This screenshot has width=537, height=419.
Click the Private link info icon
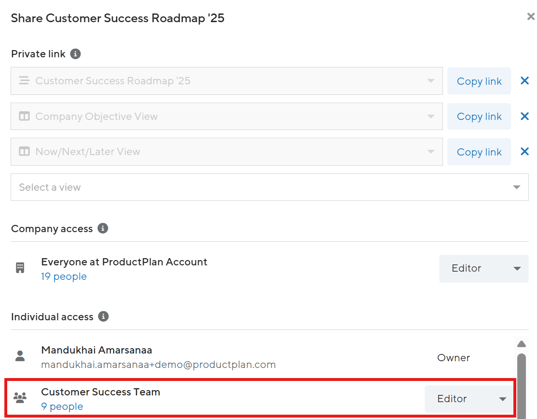coord(75,54)
